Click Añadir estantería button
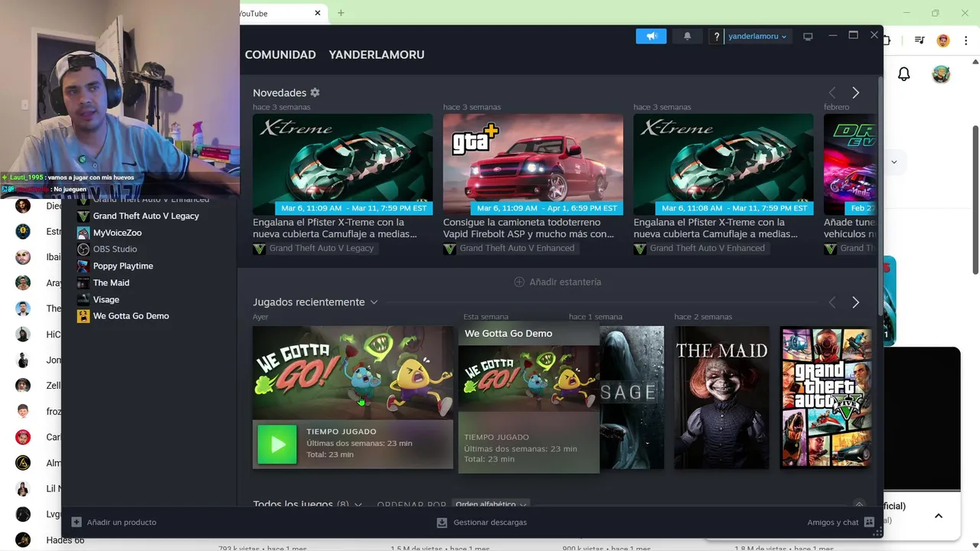The width and height of the screenshot is (980, 551). (557, 282)
